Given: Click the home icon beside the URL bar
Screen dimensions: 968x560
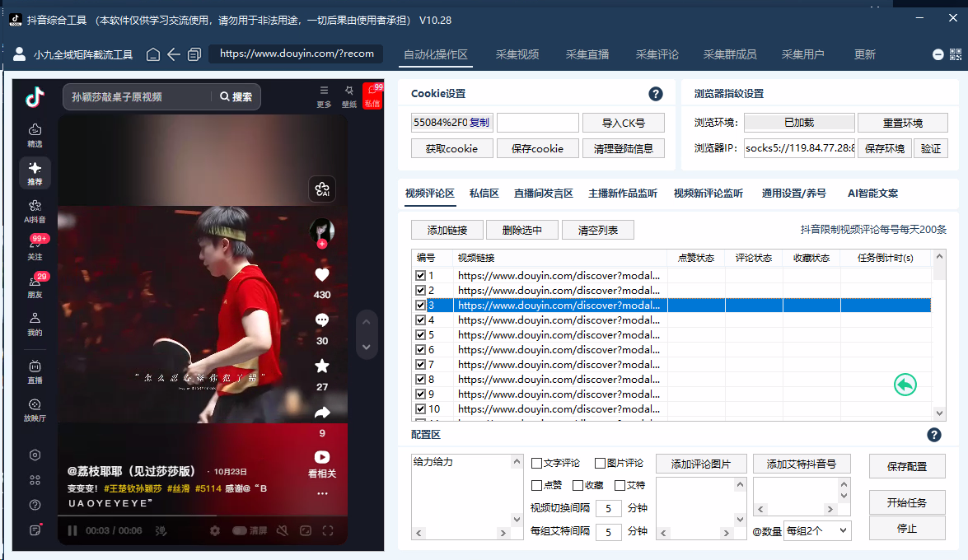Looking at the screenshot, I should click(x=153, y=54).
